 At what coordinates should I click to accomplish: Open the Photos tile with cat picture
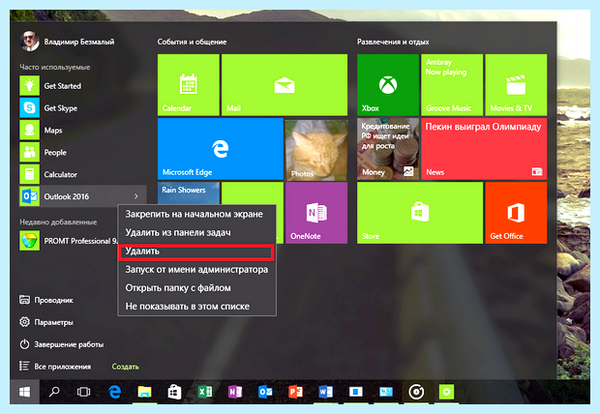316,149
